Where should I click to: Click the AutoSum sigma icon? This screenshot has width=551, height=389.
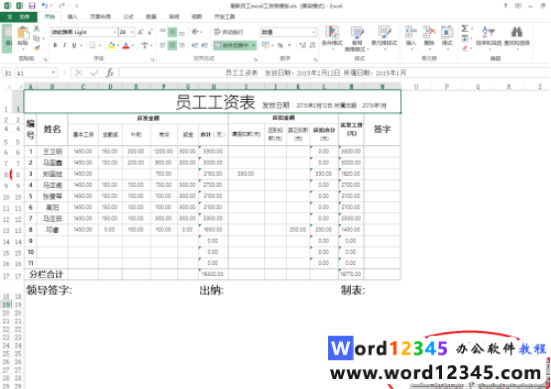[465, 28]
